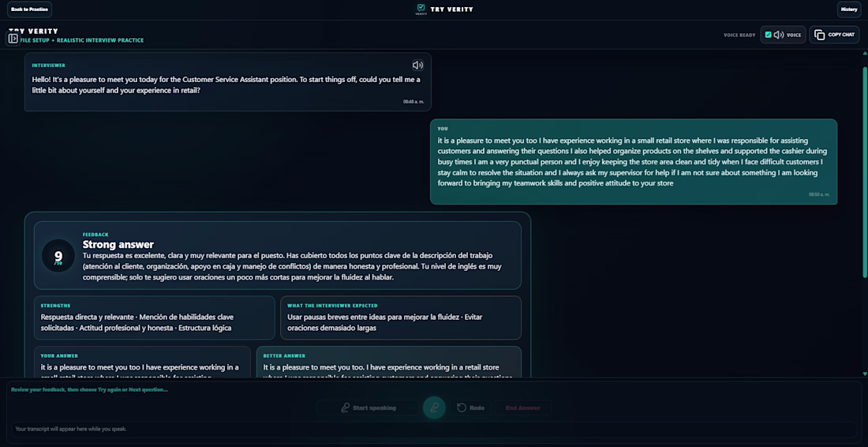Click the 'Voice Ready' status label
The height and width of the screenshot is (447, 868).
[x=739, y=35]
